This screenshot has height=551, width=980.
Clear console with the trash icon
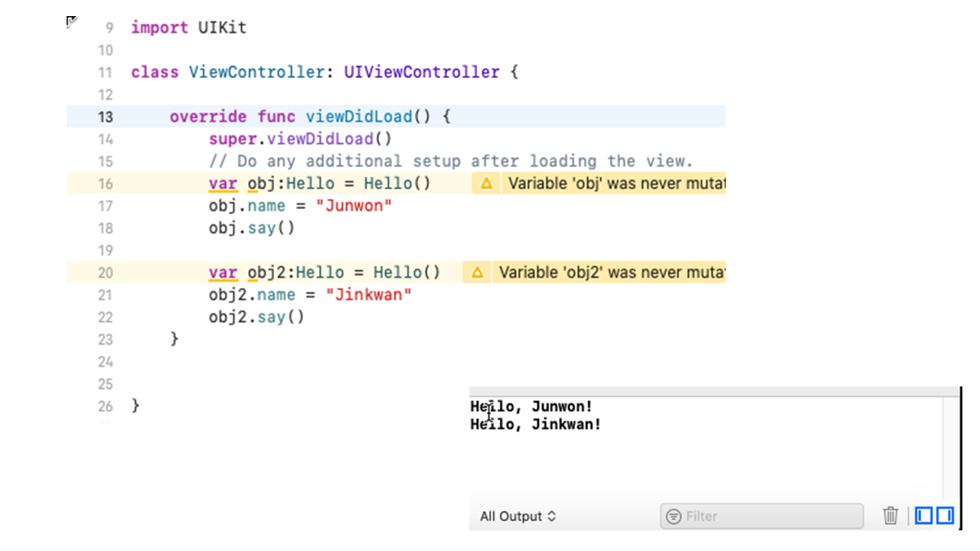(890, 516)
